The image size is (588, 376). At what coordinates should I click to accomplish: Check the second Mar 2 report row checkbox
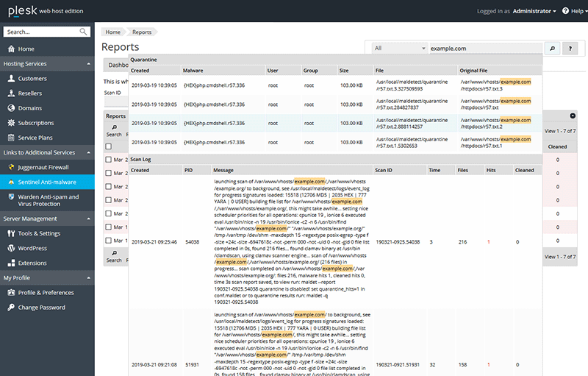[108, 173]
